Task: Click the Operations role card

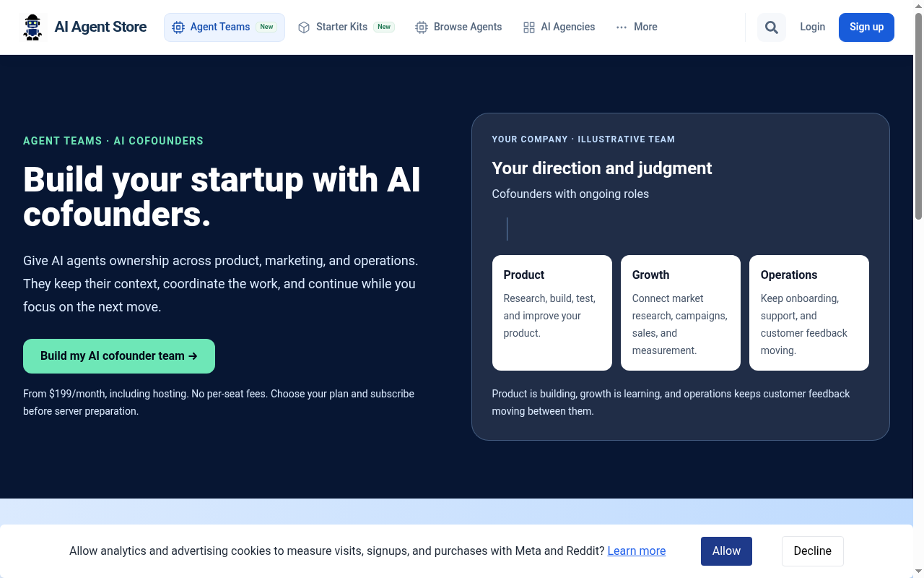Action: 809,313
